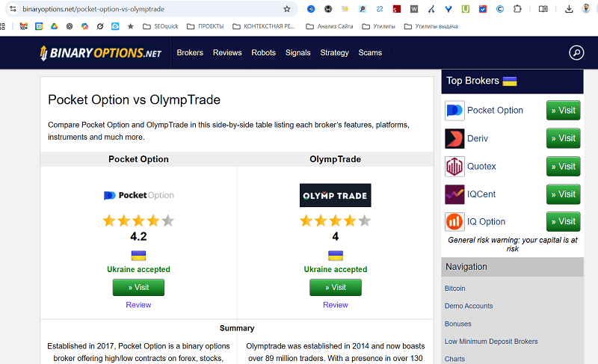Viewport: 598px width, 364px height.
Task: Visit OlympTrade from comparison table
Action: 336,288
